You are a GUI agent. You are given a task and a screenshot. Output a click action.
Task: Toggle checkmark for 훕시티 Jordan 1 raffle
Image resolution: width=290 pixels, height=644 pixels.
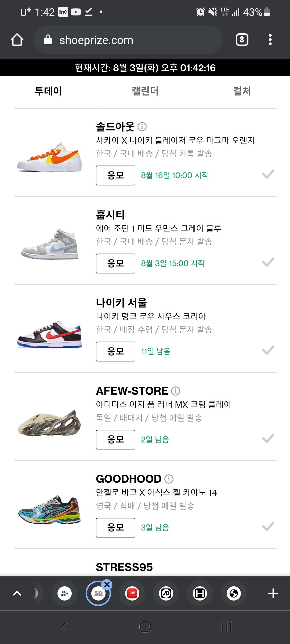(x=268, y=262)
